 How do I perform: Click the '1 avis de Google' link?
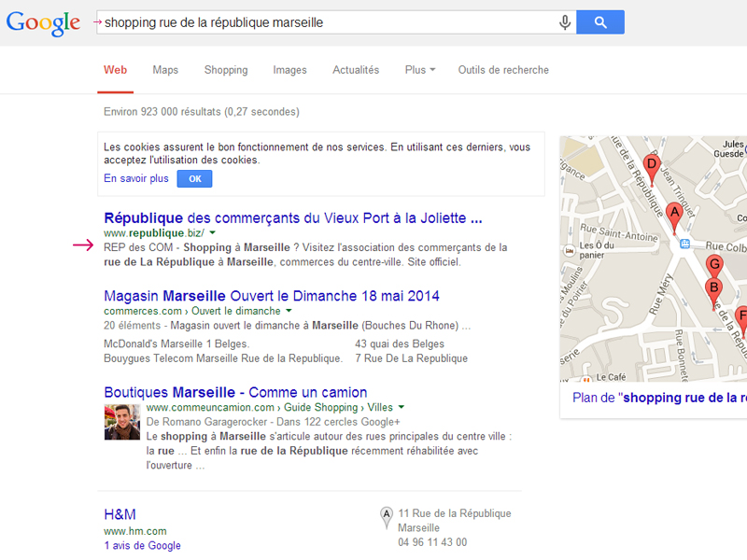[x=141, y=545]
